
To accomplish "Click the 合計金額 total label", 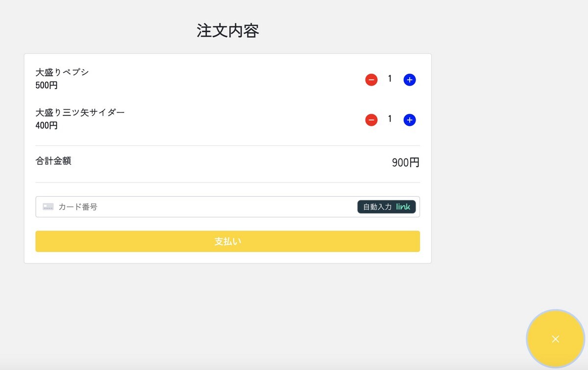I will tap(53, 161).
